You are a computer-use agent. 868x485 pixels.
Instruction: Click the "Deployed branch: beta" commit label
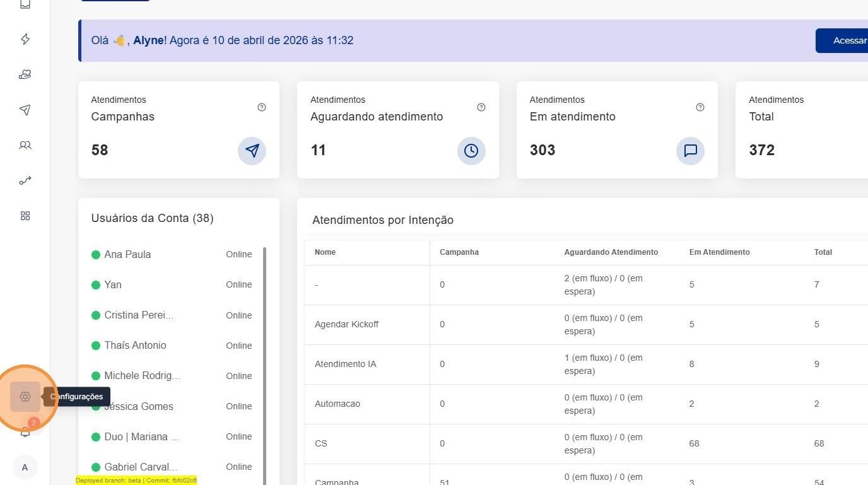point(136,481)
